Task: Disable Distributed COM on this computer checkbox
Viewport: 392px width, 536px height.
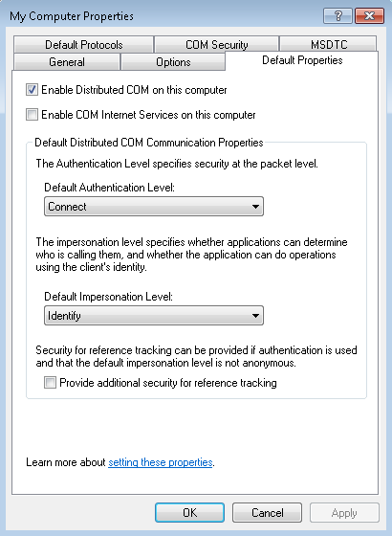Action: [32, 90]
